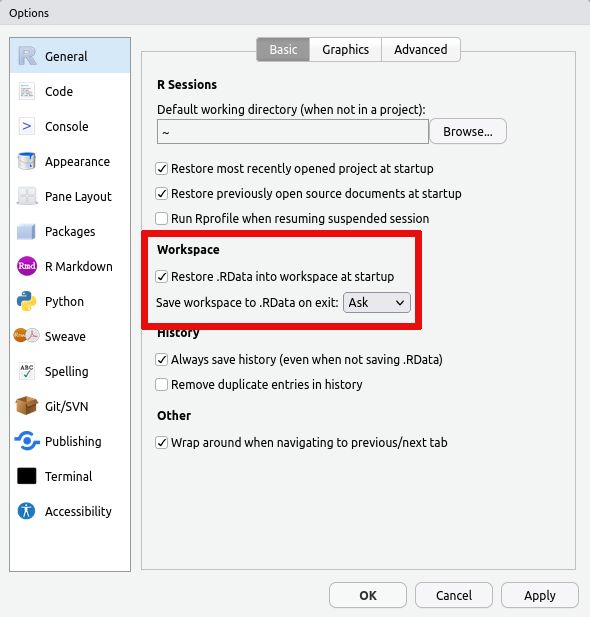Viewport: 590px width, 617px height.
Task: Toggle Always save history checkbox
Action: coord(161,360)
